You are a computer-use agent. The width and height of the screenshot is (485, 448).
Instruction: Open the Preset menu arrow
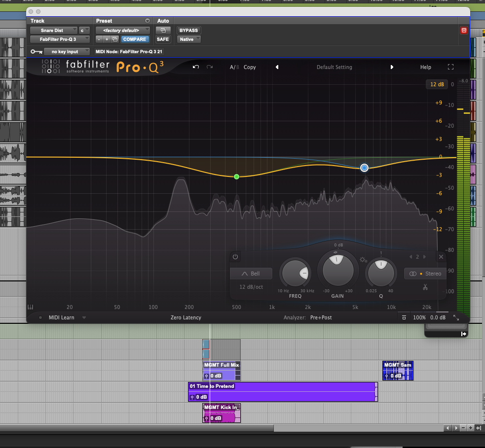tap(147, 21)
